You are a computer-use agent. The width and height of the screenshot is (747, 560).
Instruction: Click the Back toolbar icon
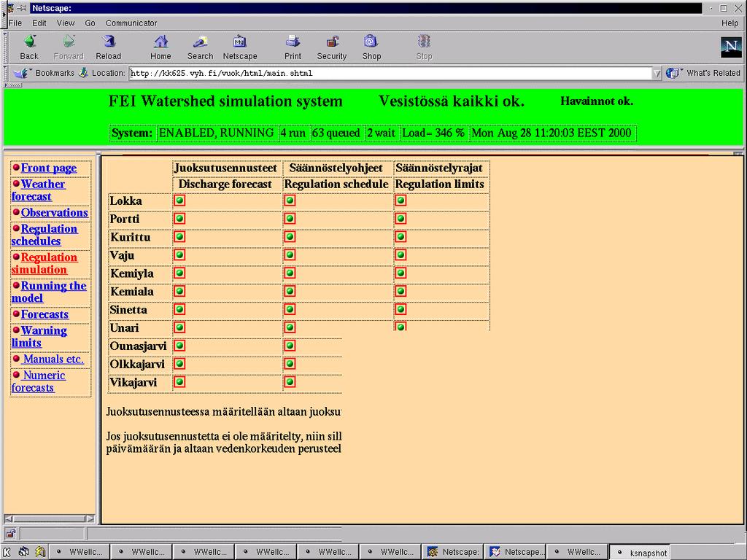tap(29, 42)
